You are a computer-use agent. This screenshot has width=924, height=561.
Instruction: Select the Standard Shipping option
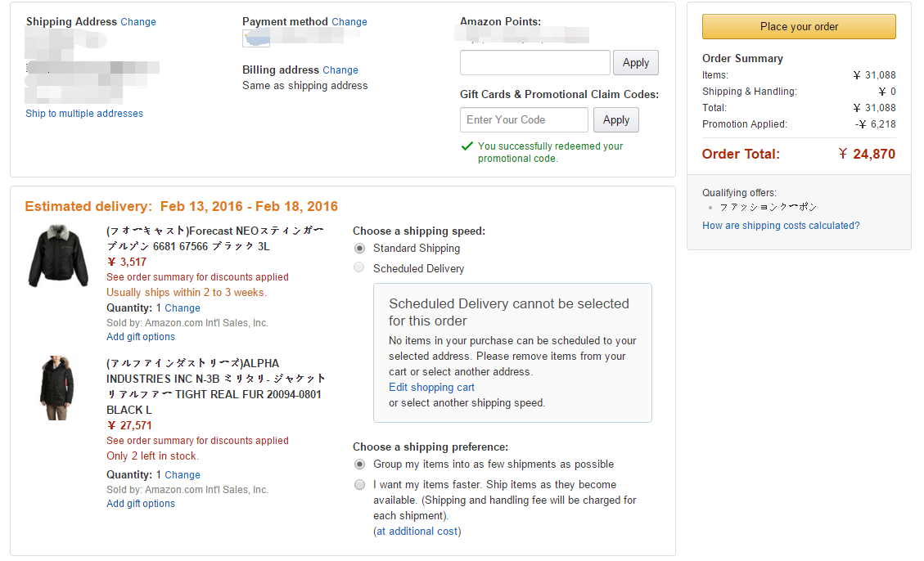pos(359,249)
